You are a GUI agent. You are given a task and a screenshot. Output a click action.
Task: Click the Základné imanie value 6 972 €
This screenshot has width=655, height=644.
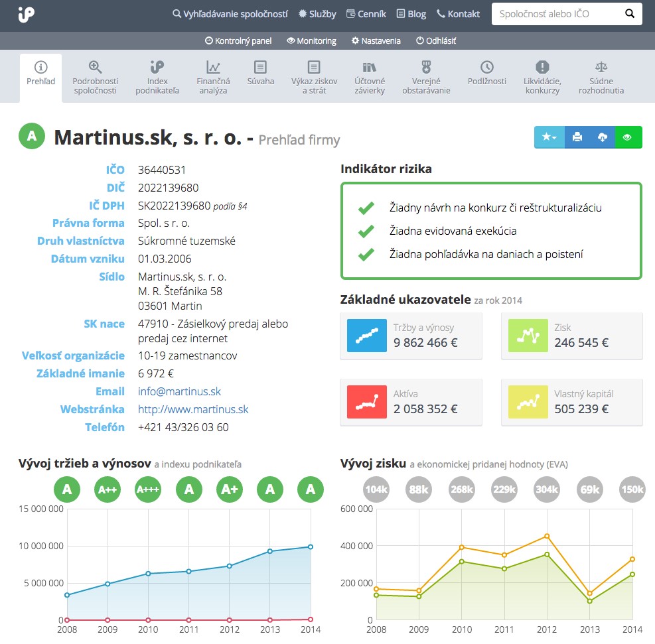[155, 373]
